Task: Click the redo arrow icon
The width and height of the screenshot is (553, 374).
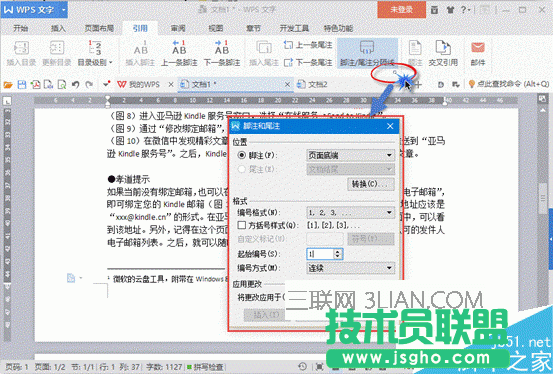Action: (x=89, y=85)
